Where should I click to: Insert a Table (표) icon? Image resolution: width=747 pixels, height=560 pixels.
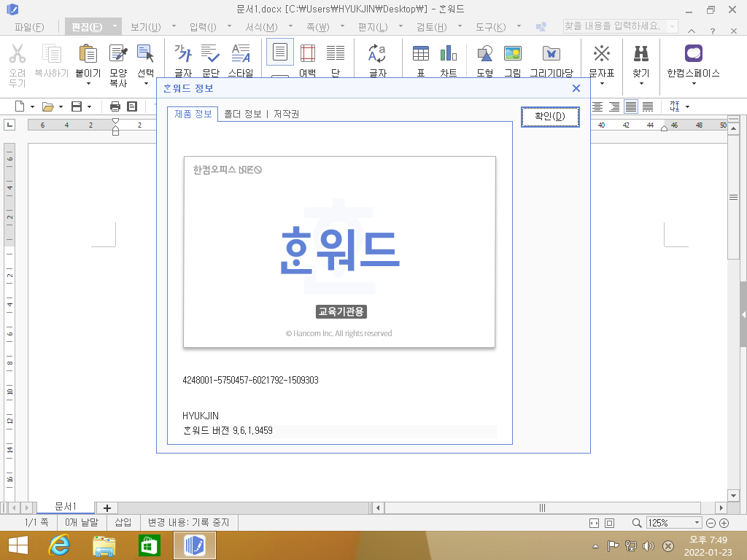pos(421,53)
